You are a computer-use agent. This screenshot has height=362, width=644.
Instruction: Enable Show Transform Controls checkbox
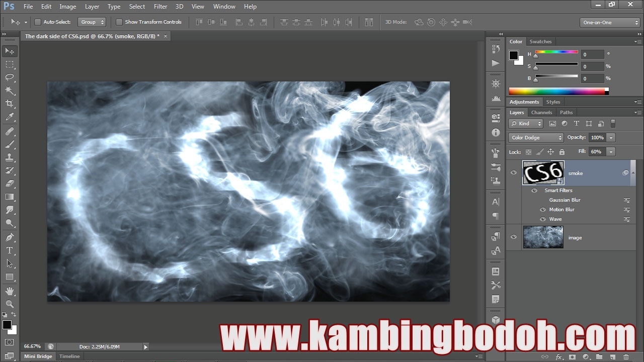(119, 22)
